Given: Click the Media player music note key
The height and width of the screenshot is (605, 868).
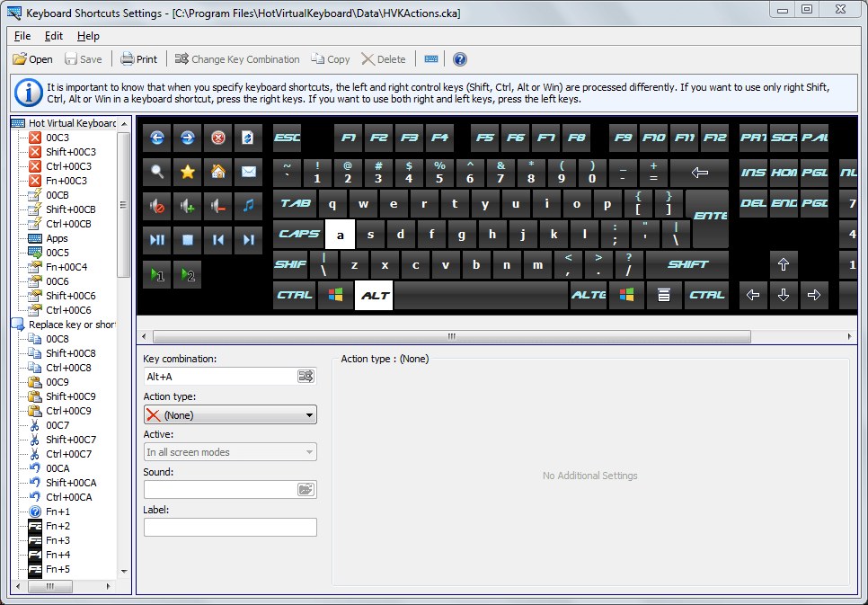Looking at the screenshot, I should click(x=249, y=207).
